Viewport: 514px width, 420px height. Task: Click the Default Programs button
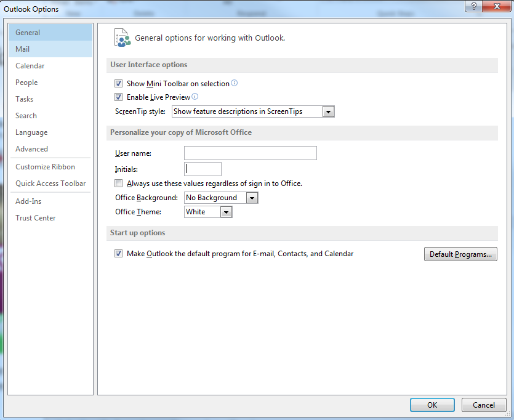click(x=460, y=254)
